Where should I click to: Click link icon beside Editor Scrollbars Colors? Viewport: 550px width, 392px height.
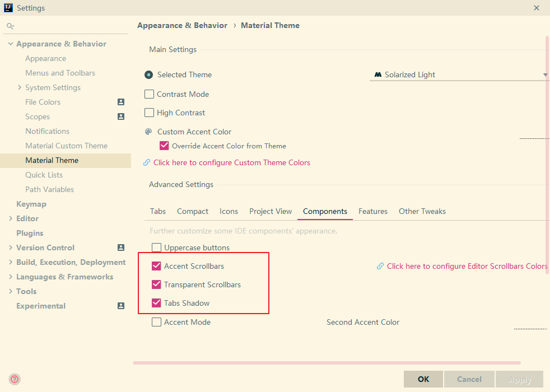click(x=380, y=266)
